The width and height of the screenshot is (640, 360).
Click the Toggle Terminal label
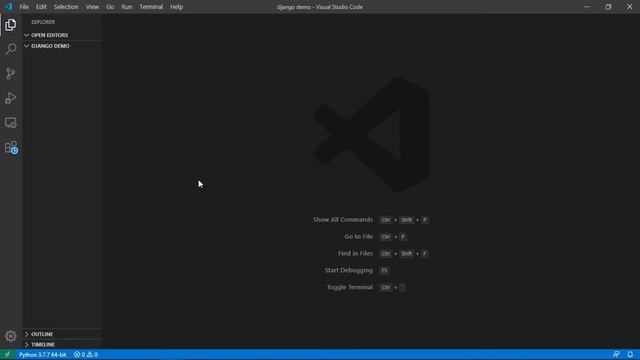pyautogui.click(x=350, y=287)
